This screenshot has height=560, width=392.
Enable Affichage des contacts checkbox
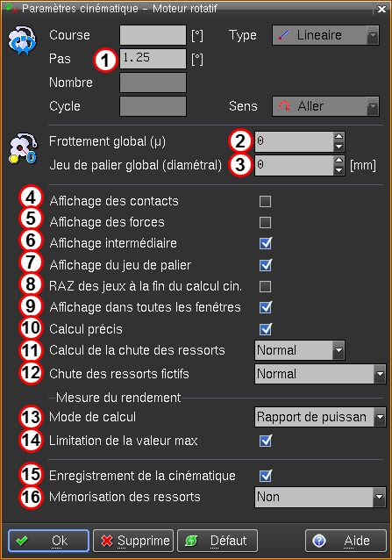tap(265, 201)
